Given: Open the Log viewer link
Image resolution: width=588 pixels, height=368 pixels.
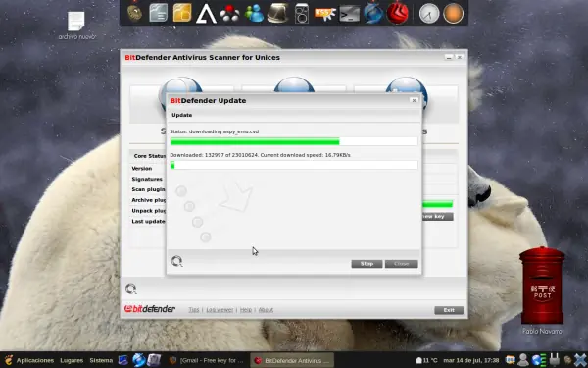Looking at the screenshot, I should click(220, 310).
